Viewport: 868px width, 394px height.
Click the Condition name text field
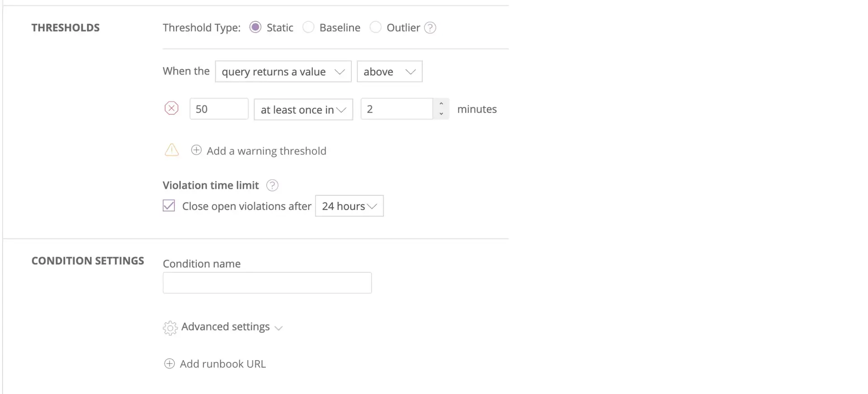pos(267,283)
